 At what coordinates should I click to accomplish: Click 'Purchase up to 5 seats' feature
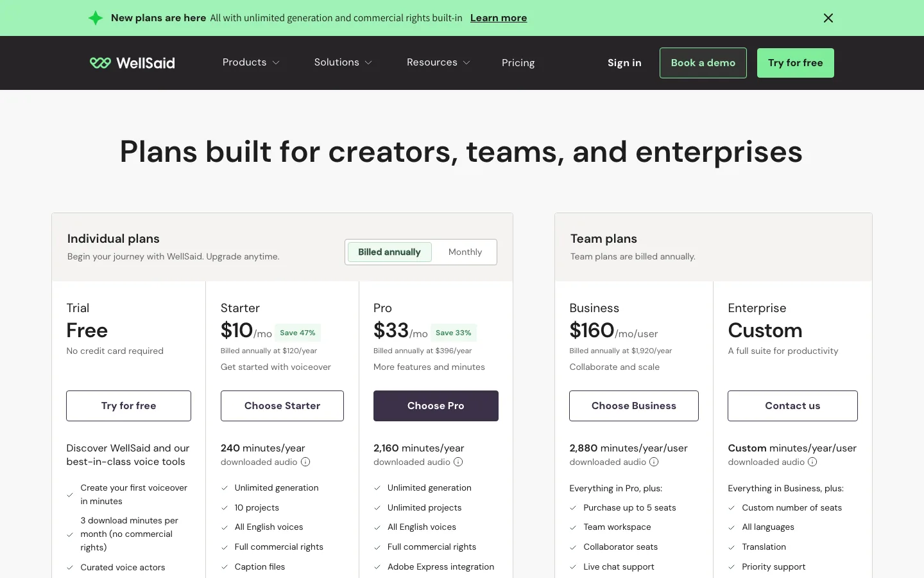pos(629,507)
